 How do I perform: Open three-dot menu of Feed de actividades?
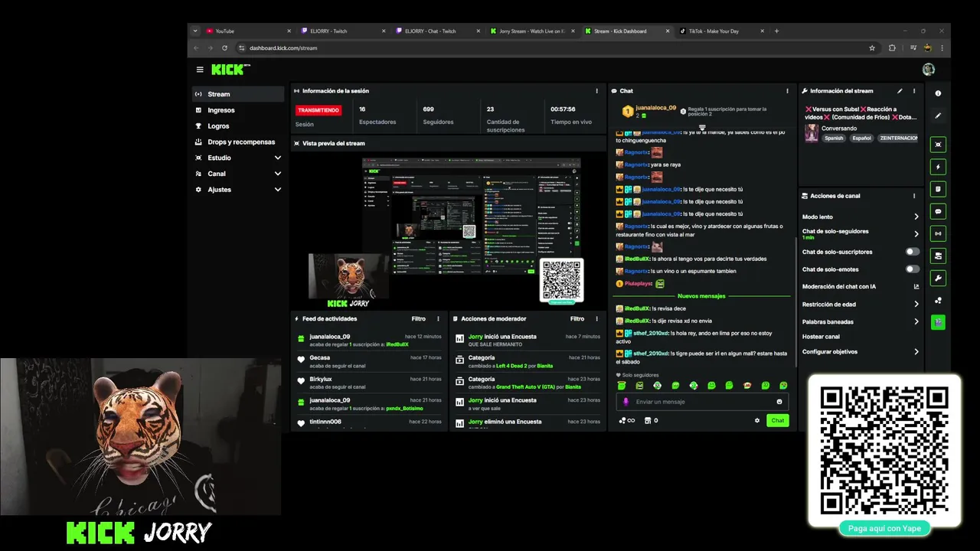click(438, 319)
